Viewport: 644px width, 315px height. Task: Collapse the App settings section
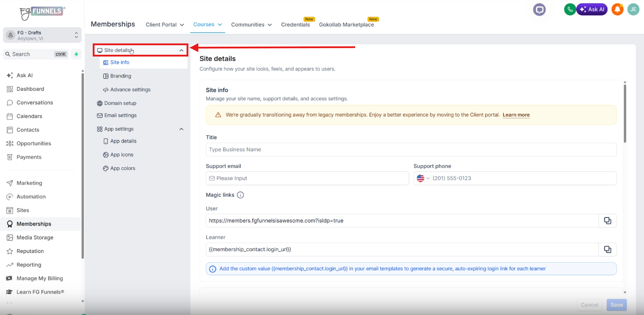coord(181,129)
